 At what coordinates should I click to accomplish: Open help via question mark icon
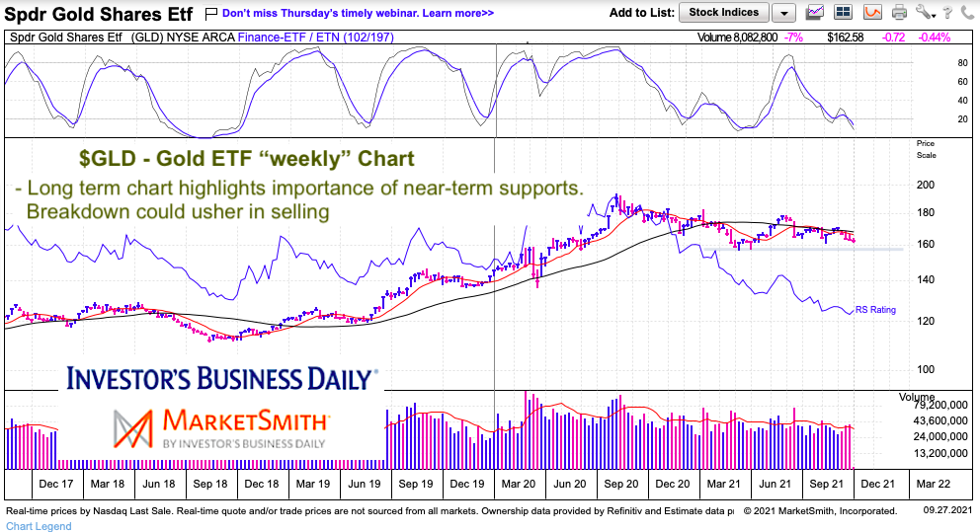(x=948, y=12)
